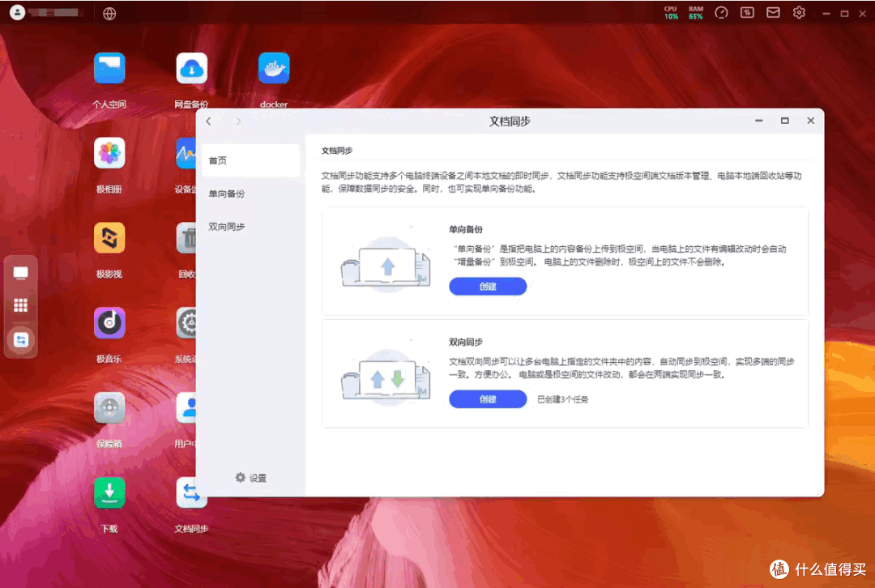Viewport: 875px width, 588px height.
Task: Open the RAM usage indicator
Action: point(696,13)
